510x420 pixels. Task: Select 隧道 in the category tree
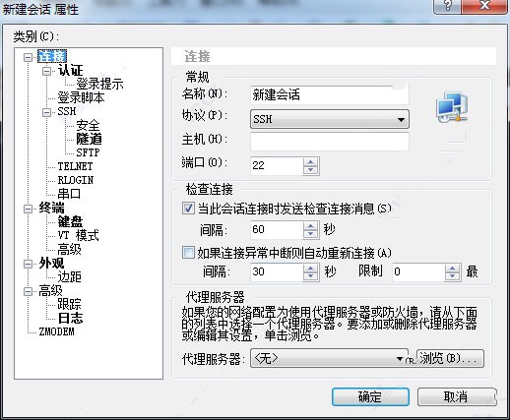point(89,139)
